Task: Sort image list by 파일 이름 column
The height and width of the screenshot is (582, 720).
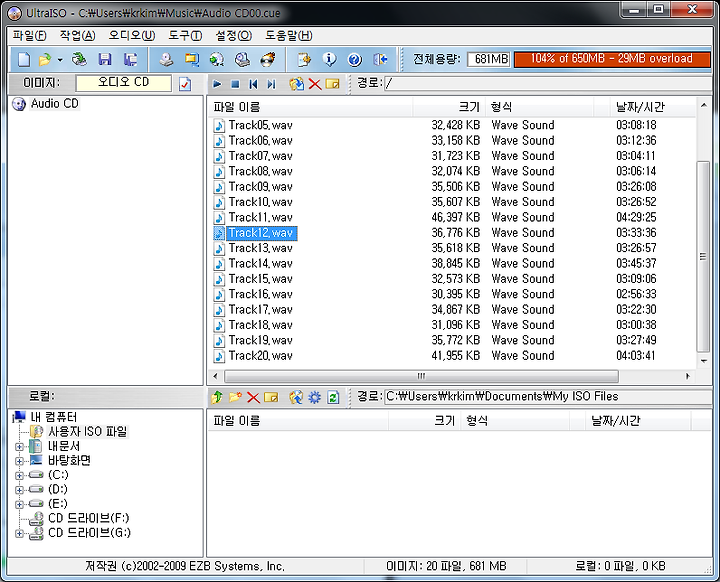Action: click(310, 107)
